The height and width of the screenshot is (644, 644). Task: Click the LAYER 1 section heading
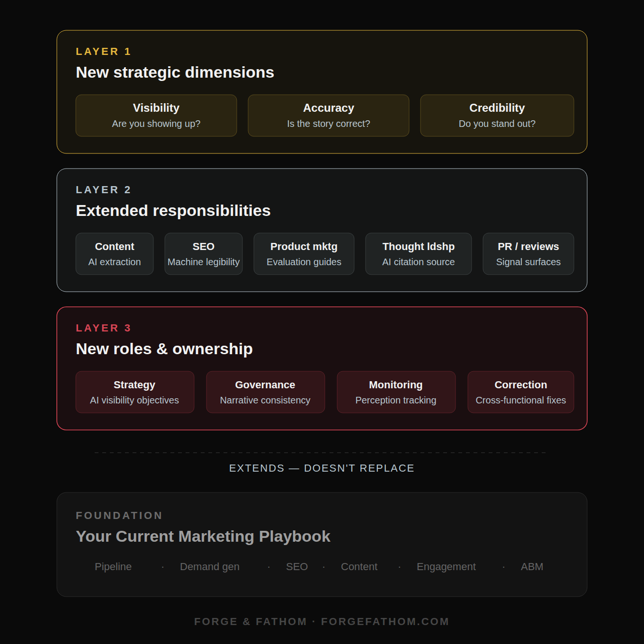103,51
